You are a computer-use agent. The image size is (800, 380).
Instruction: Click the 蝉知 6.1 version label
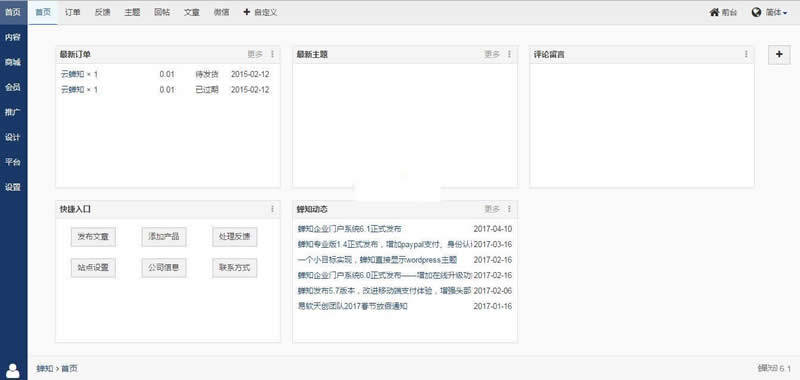(774, 368)
